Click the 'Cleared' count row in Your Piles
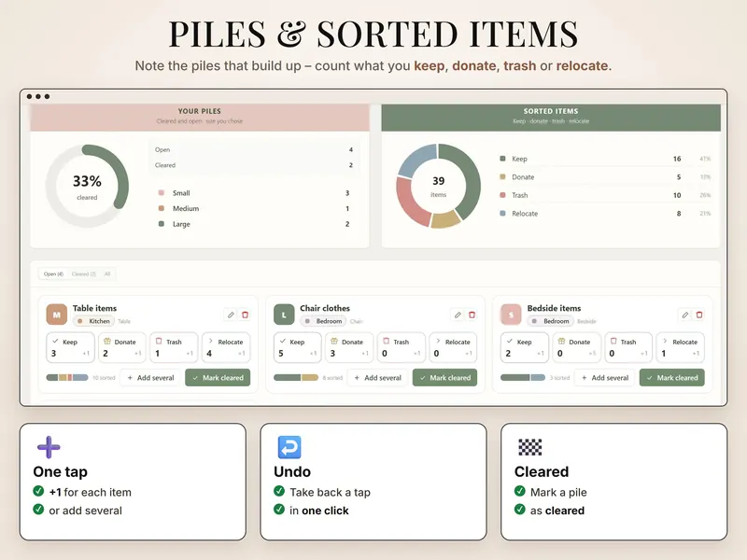The image size is (747, 560). point(254,165)
